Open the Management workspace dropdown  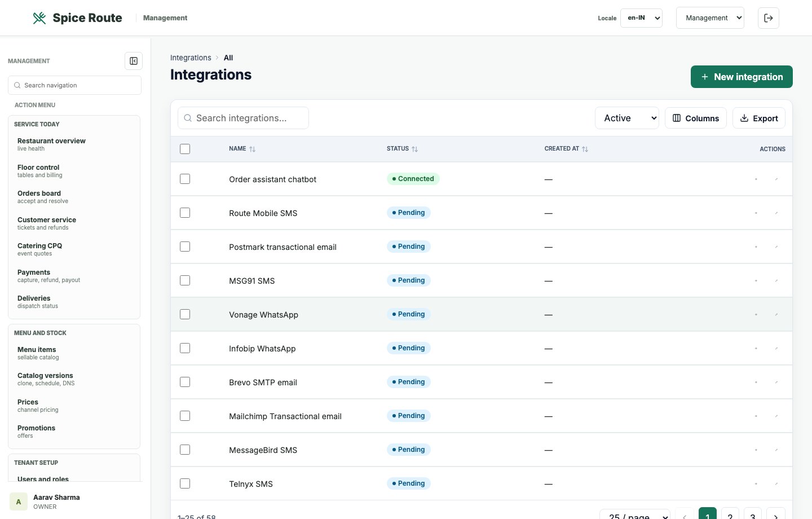click(x=710, y=18)
